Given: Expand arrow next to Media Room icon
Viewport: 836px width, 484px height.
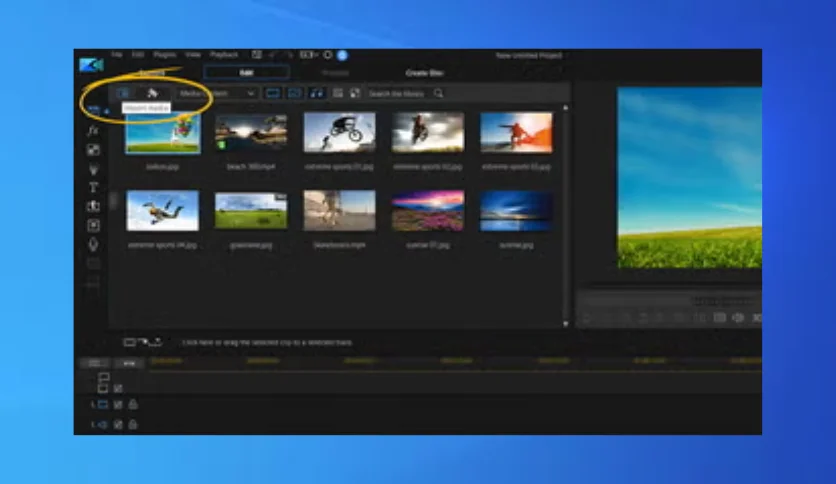Looking at the screenshot, I should click(x=107, y=111).
